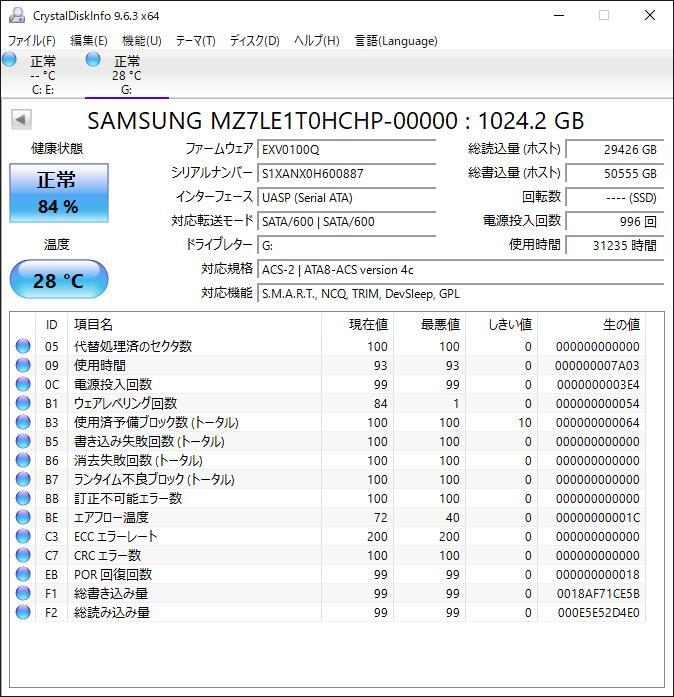Open the 機能(U) menu
The height and width of the screenshot is (697, 674).
click(x=142, y=41)
